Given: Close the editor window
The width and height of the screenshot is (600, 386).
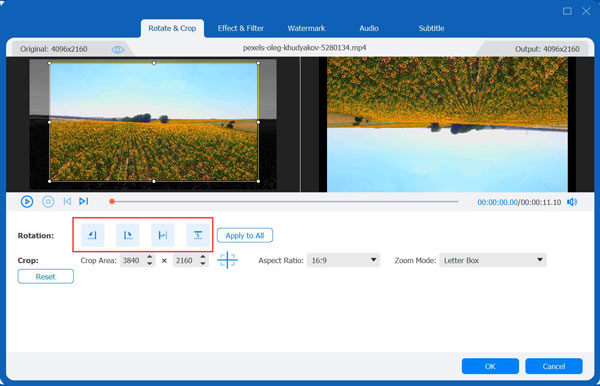Looking at the screenshot, I should tap(586, 11).
